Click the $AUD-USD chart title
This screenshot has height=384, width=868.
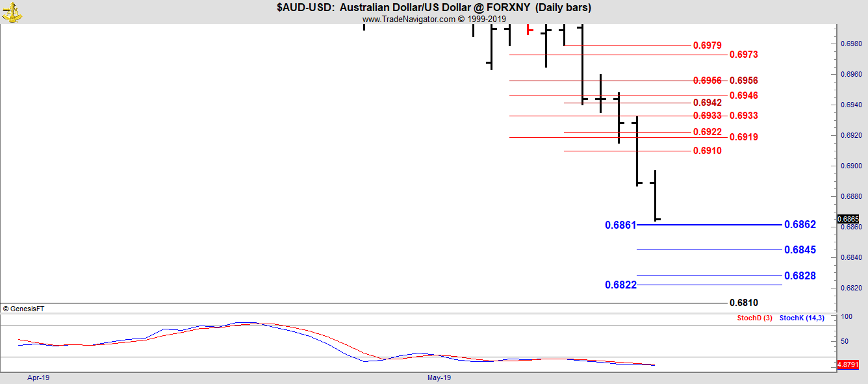(433, 8)
